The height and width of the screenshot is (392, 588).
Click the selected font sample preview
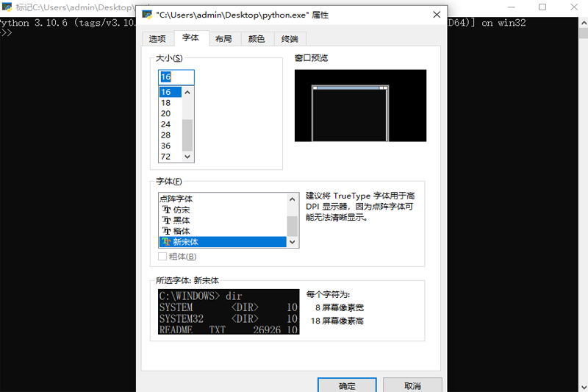pos(229,311)
